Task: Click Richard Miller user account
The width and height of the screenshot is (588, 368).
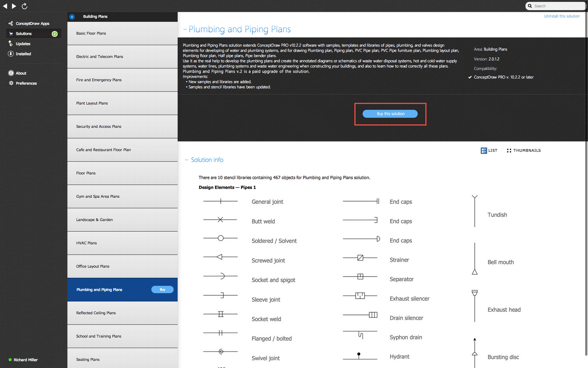Action: coord(23,360)
